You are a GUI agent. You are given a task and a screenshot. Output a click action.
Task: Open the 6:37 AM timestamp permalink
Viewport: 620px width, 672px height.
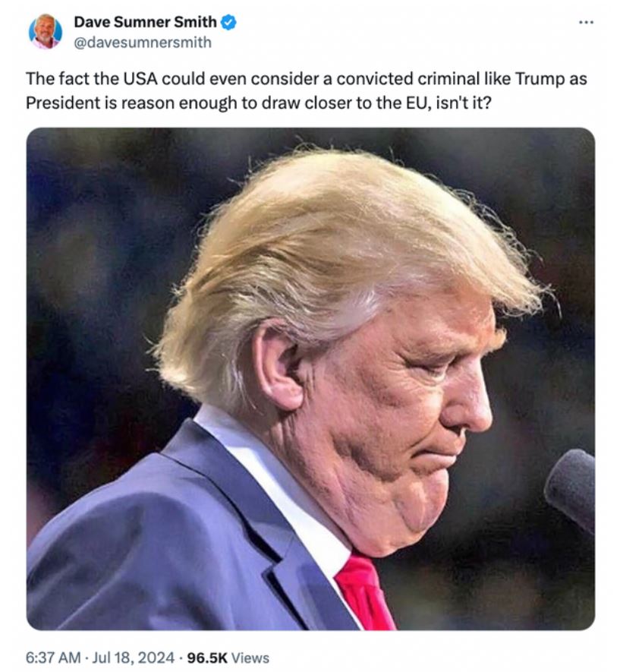click(x=52, y=658)
